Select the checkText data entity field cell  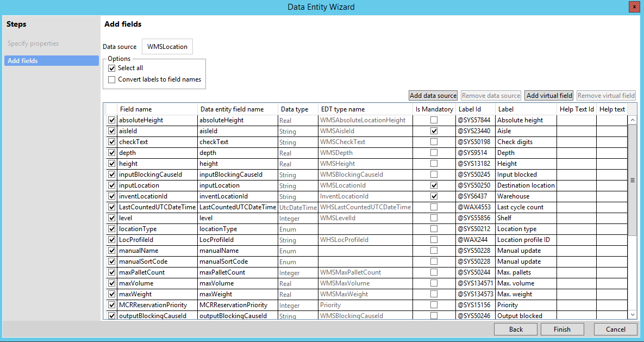pos(237,142)
